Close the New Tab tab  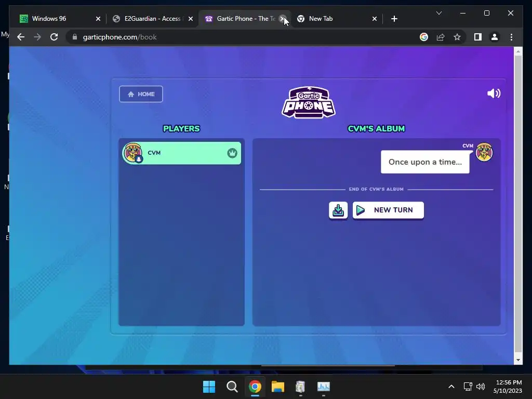[x=375, y=19]
